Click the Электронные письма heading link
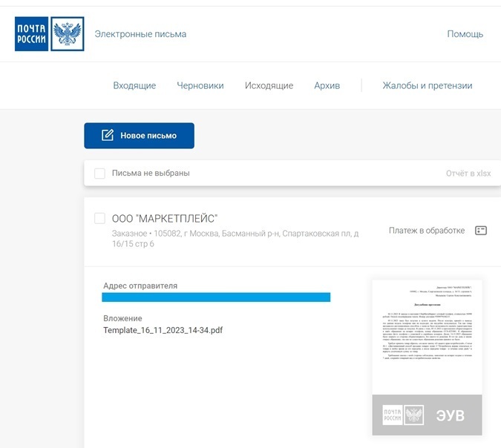Viewport: 501px width, 448px height. click(x=140, y=34)
